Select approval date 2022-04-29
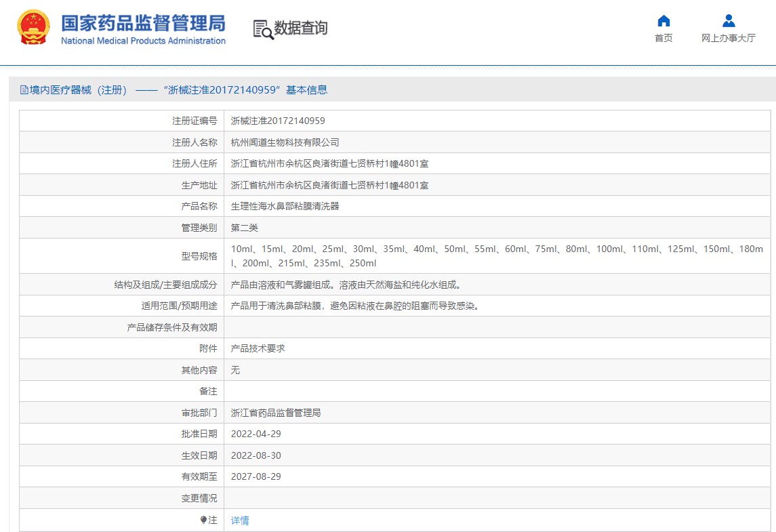This screenshot has height=532, width=776. [x=256, y=434]
